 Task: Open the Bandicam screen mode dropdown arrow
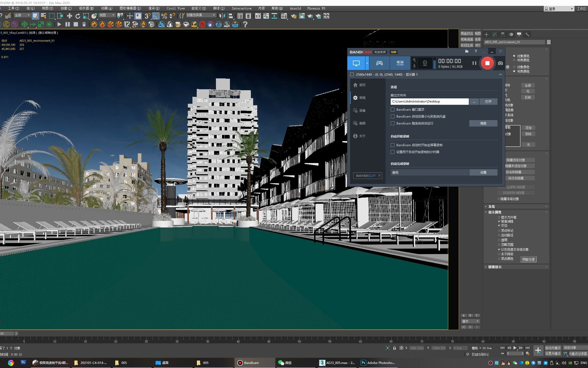coord(367,63)
